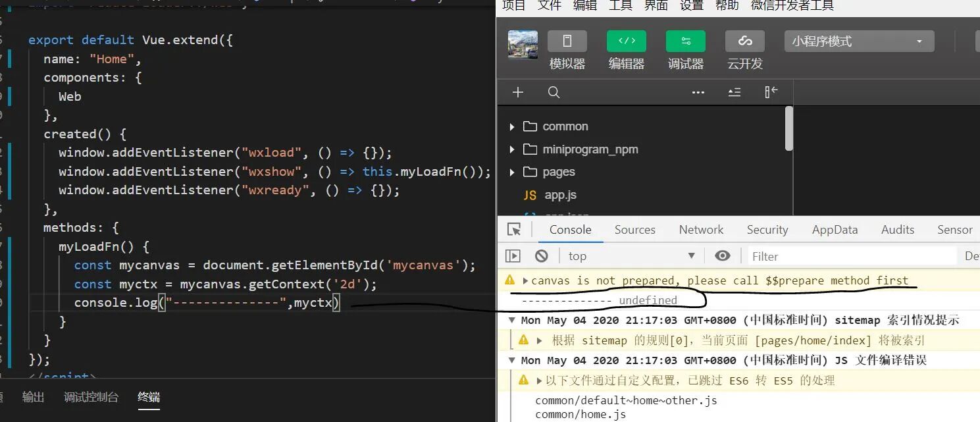Toggle the live expression eye icon
The width and height of the screenshot is (980, 422).
pyautogui.click(x=722, y=256)
